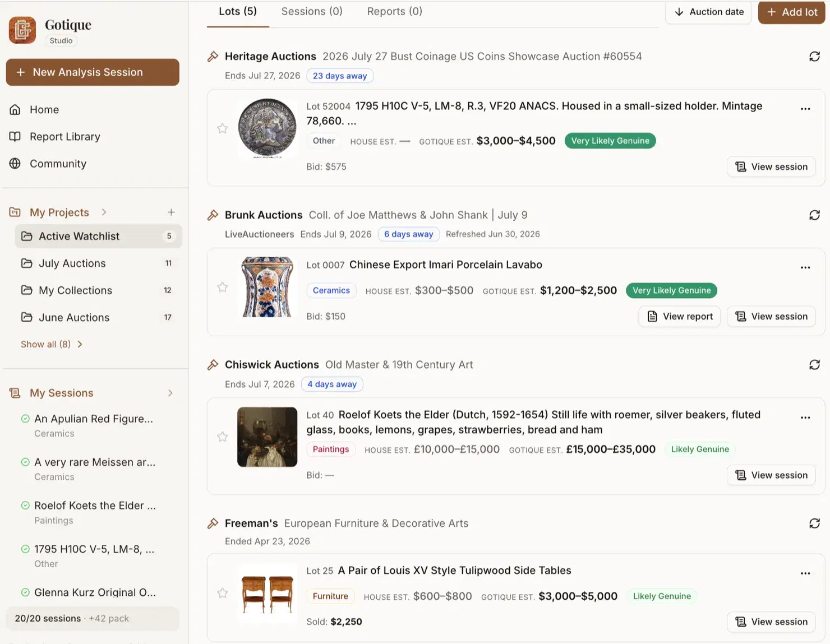Open the Koets still life painting thumbnail
Viewport: 830px width, 644px height.
point(268,437)
